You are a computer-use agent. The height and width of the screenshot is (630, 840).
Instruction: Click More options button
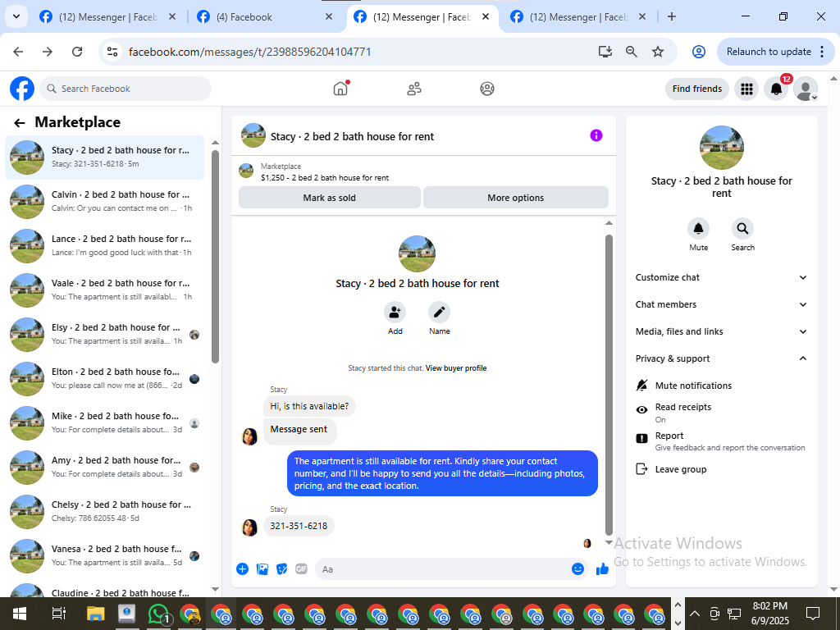pos(515,198)
